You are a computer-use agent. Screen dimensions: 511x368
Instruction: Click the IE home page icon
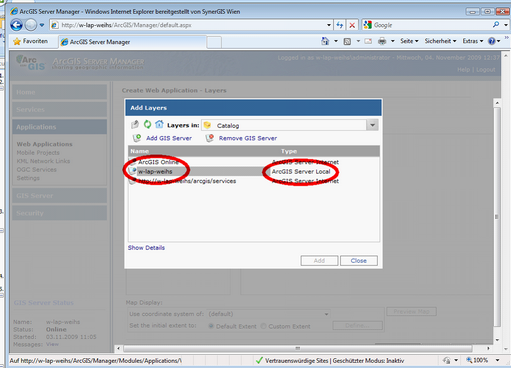(x=325, y=41)
